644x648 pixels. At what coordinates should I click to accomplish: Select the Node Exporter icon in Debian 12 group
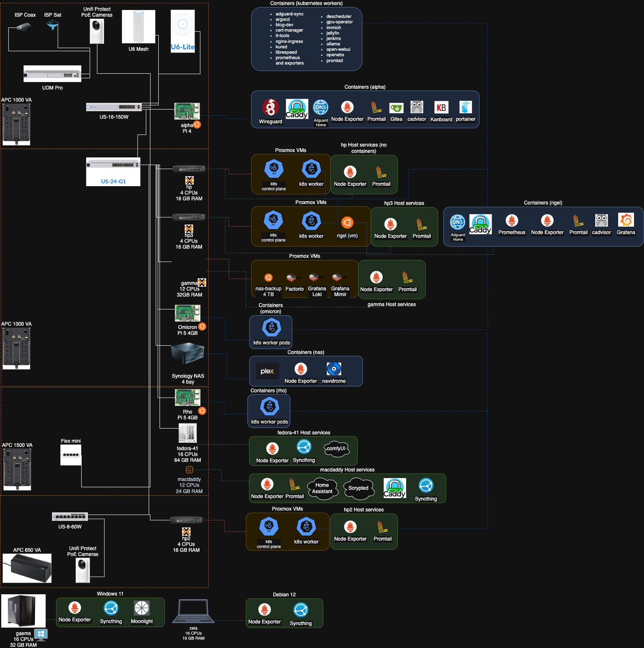(x=265, y=610)
